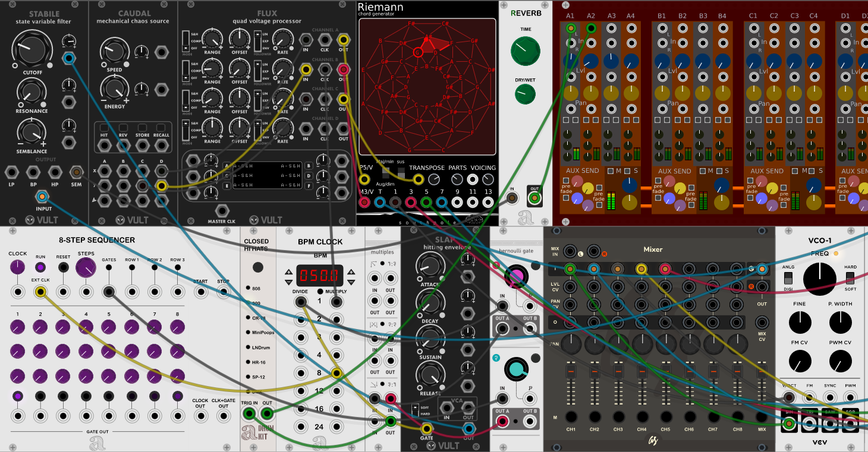Click the HP output jack on Stabile
This screenshot has width=868, height=452.
click(x=55, y=172)
